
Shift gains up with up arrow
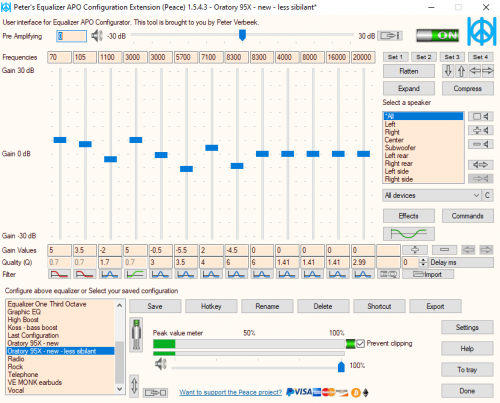click(461, 71)
